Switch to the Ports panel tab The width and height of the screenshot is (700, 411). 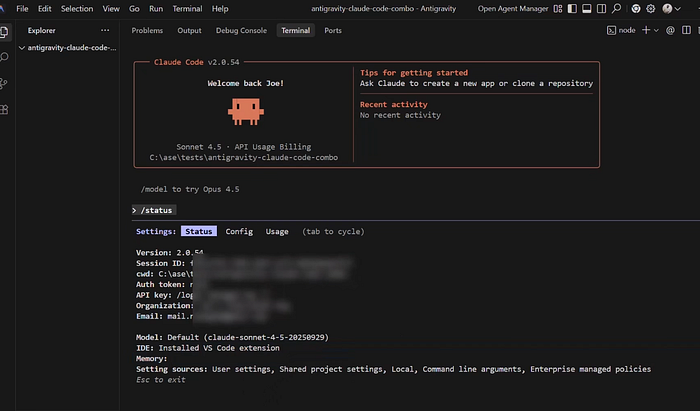tap(333, 30)
